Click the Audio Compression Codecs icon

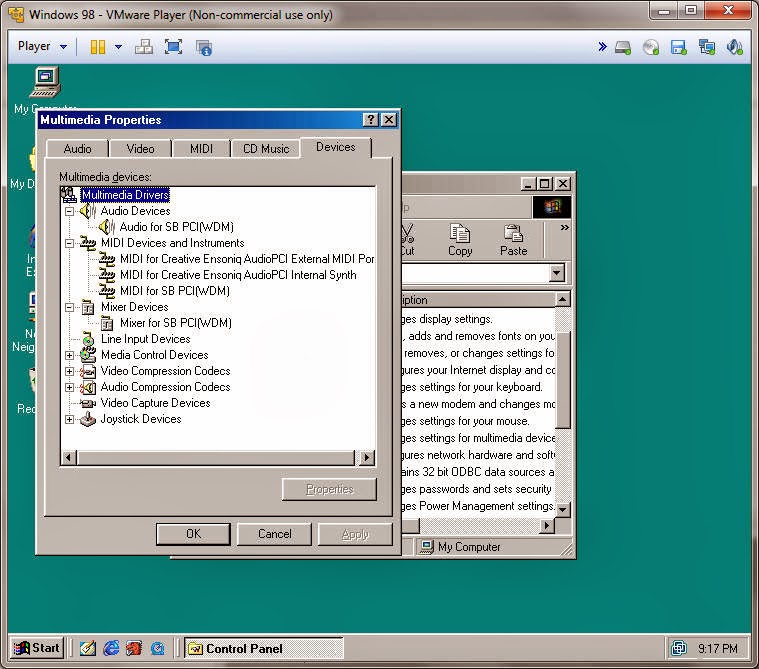click(88, 387)
